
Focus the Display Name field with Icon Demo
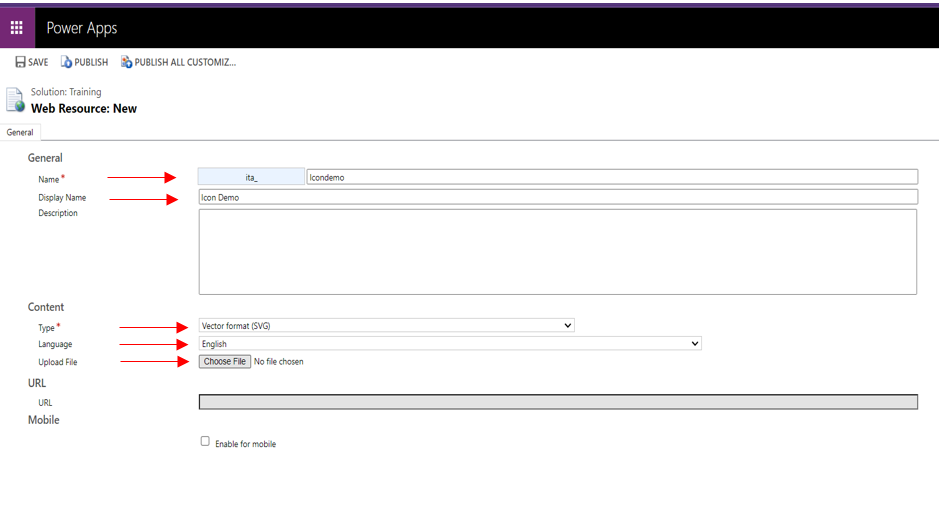[x=557, y=198]
